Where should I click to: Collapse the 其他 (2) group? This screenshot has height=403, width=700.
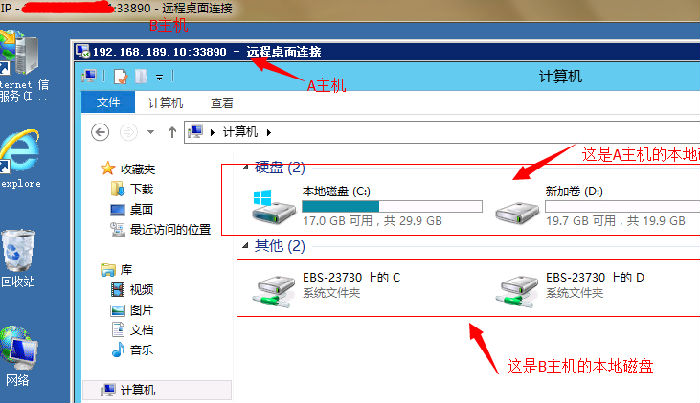[x=245, y=245]
